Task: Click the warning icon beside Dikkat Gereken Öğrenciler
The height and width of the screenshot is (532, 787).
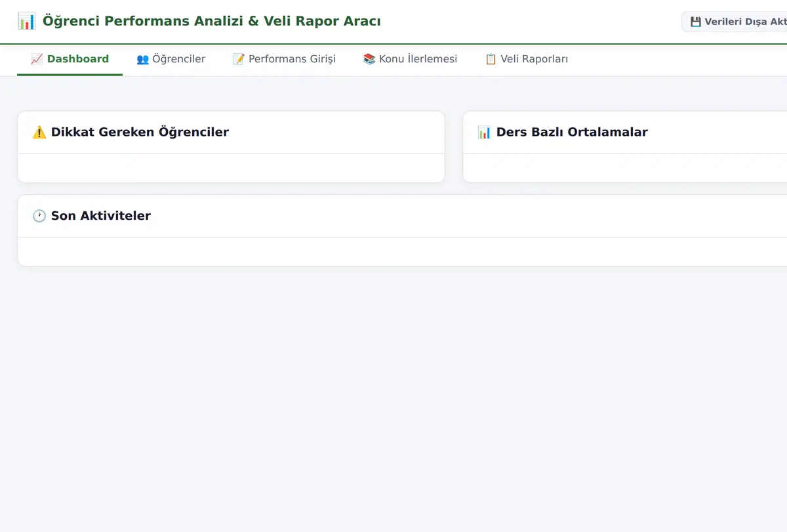Action: coord(39,133)
